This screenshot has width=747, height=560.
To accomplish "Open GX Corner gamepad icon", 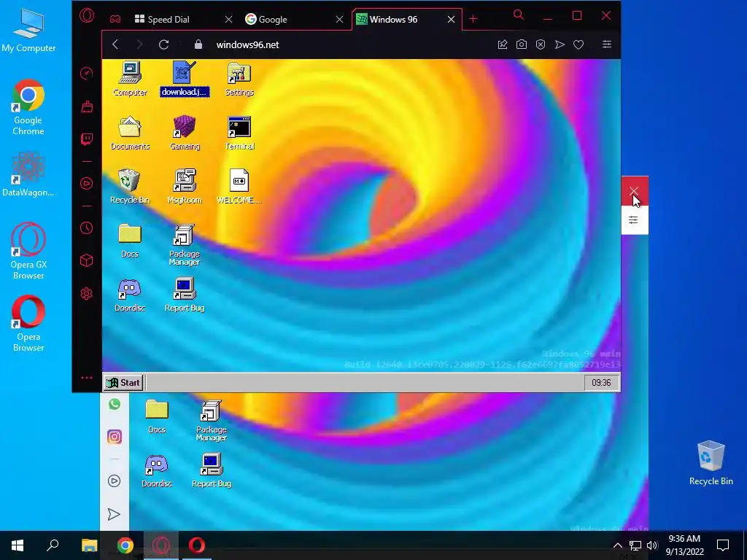I will click(x=115, y=20).
